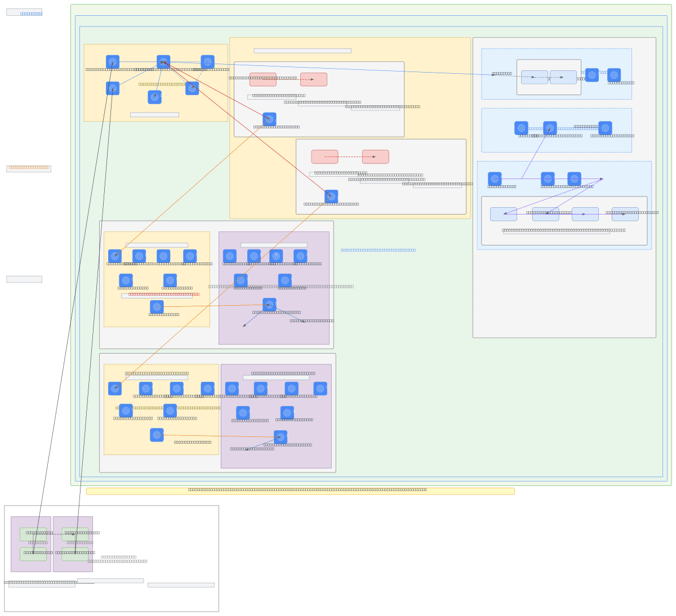
Task: Click the upper purple group's icon with two outgoing arrows
Action: click(269, 305)
